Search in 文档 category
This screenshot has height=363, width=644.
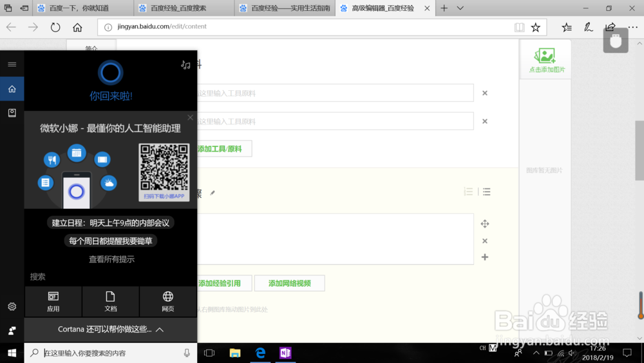tap(111, 302)
